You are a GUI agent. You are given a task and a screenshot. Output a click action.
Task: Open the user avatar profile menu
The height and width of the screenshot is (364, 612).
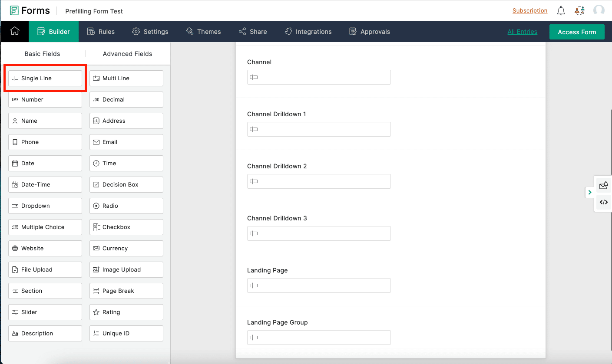[599, 11]
